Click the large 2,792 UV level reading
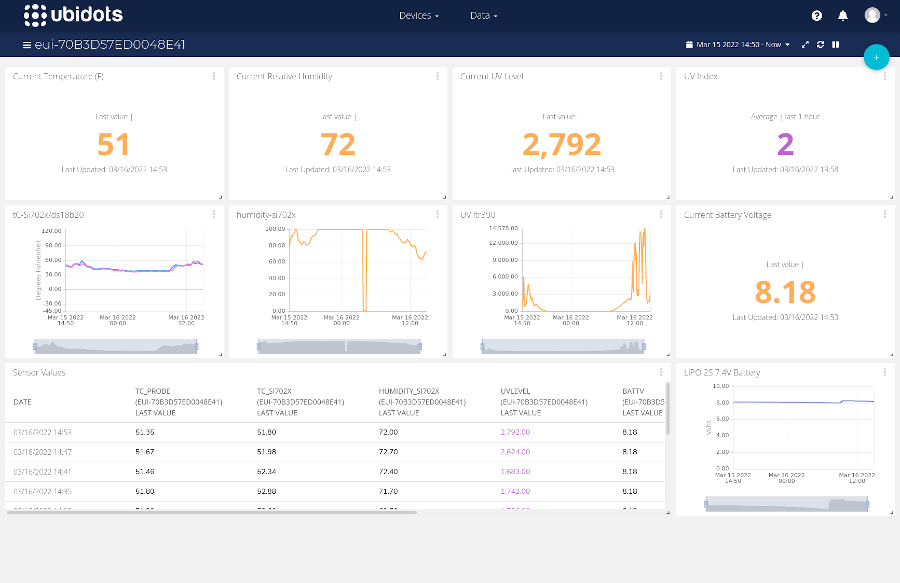The image size is (900, 583). click(x=561, y=144)
